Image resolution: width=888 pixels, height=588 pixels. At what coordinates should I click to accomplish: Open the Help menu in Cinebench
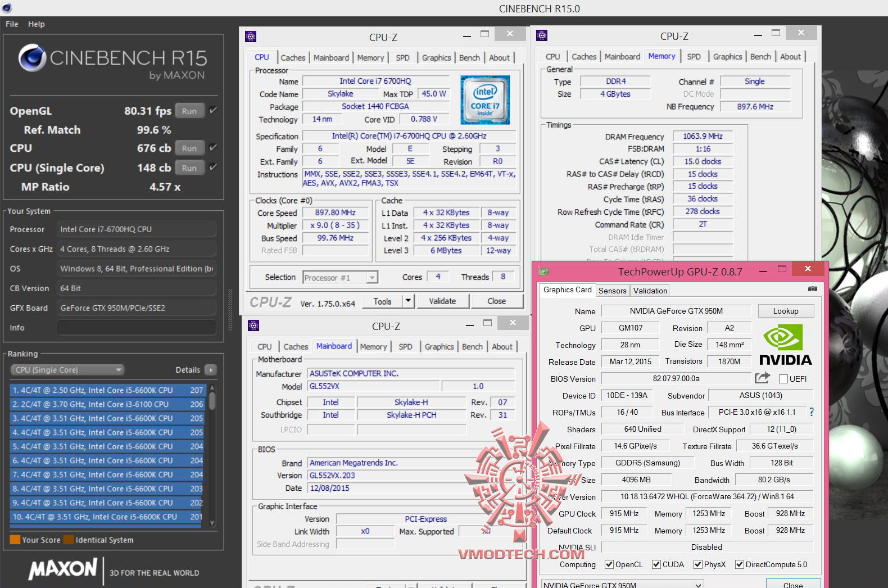click(37, 24)
